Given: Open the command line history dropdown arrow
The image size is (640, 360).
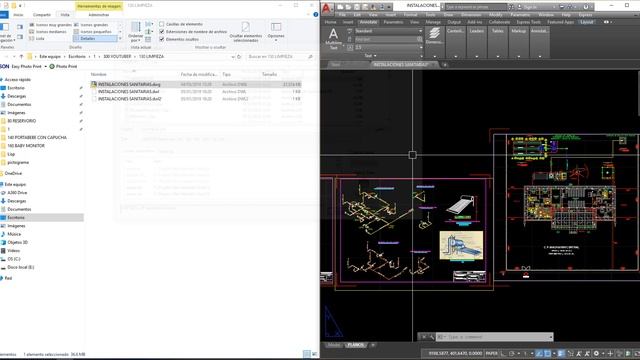Looking at the screenshot, I should point(551,337).
